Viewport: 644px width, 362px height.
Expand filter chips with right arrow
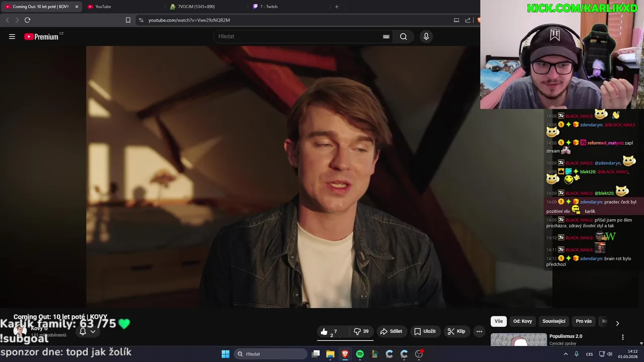click(x=617, y=323)
